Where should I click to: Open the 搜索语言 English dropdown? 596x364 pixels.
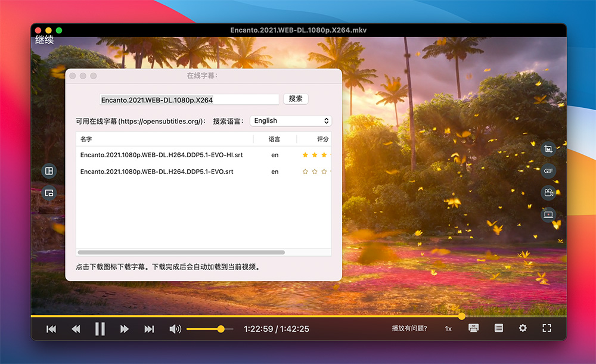pos(291,121)
